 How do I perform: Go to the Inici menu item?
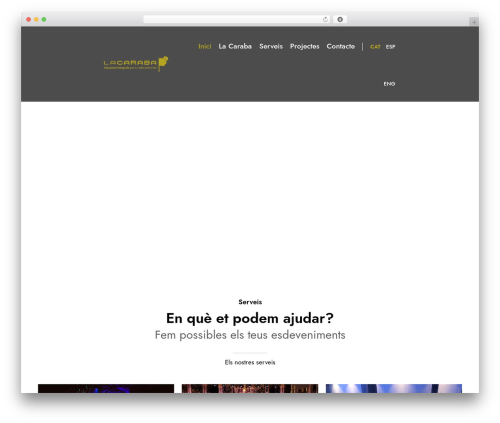pyautogui.click(x=205, y=46)
